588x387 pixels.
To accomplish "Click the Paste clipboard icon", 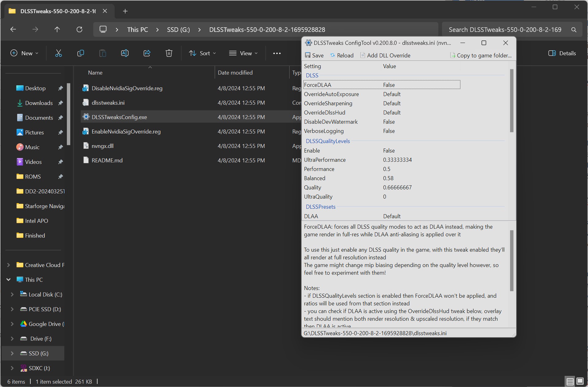I will [x=103, y=53].
